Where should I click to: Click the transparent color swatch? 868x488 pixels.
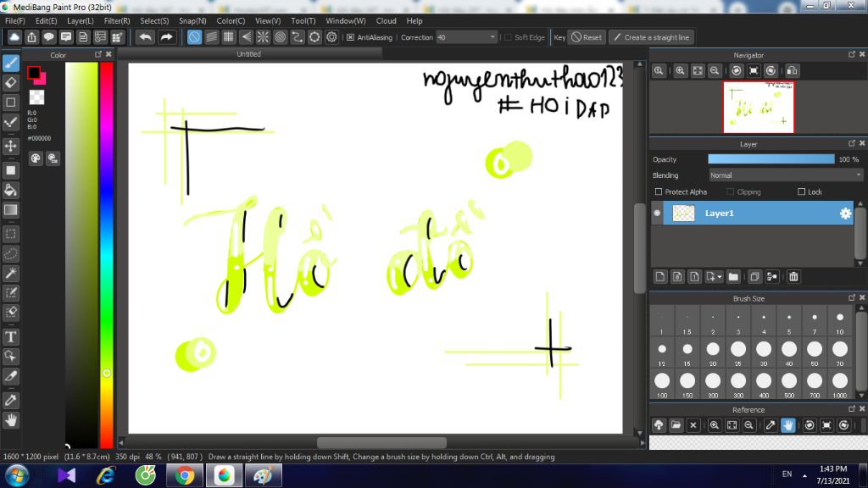(36, 97)
